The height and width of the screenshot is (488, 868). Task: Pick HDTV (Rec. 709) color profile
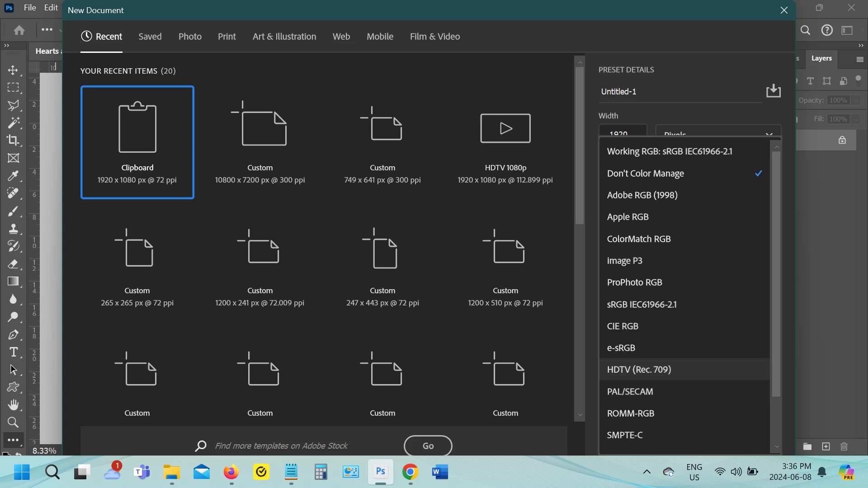638,370
